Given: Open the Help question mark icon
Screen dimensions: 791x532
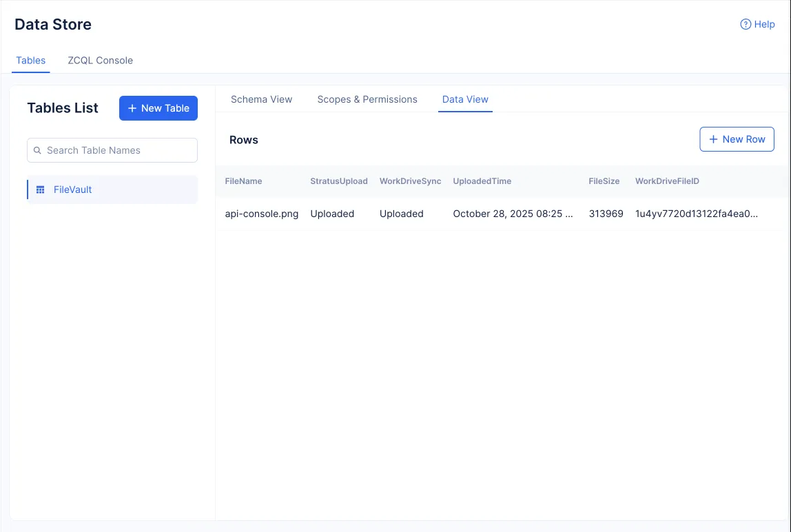Looking at the screenshot, I should click(x=745, y=24).
